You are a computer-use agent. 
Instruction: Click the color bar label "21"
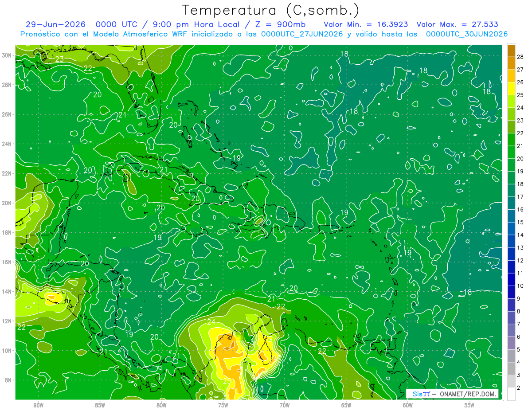click(520, 146)
